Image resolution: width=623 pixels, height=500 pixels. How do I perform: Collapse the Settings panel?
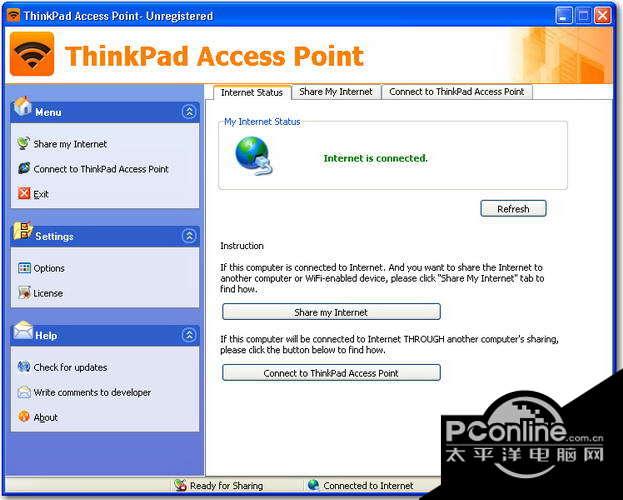(x=189, y=236)
